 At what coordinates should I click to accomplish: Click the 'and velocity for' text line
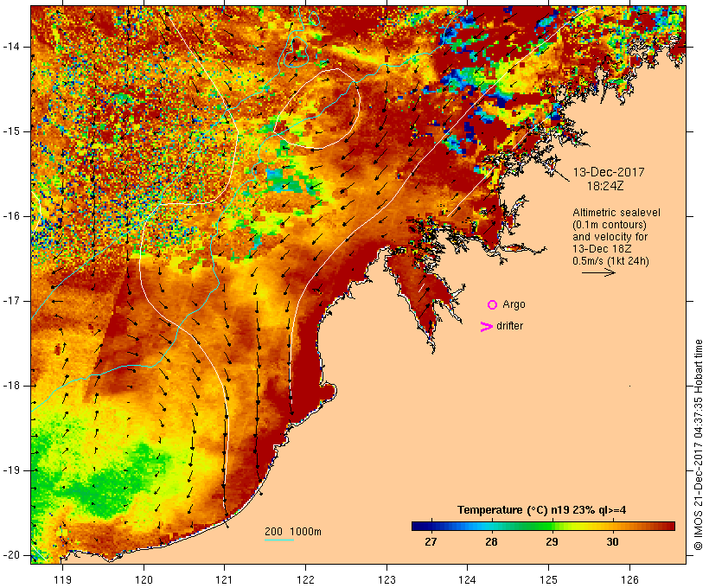pos(610,237)
